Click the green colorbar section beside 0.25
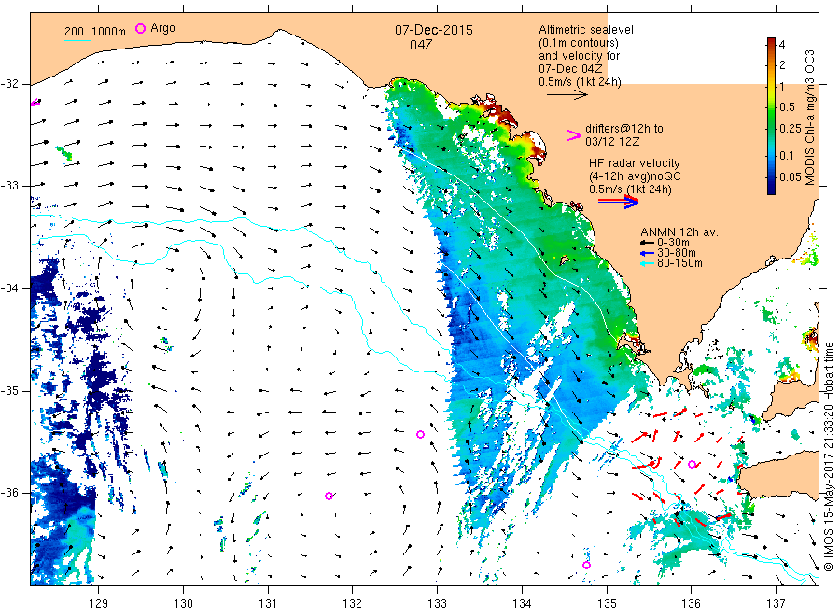 (x=772, y=129)
